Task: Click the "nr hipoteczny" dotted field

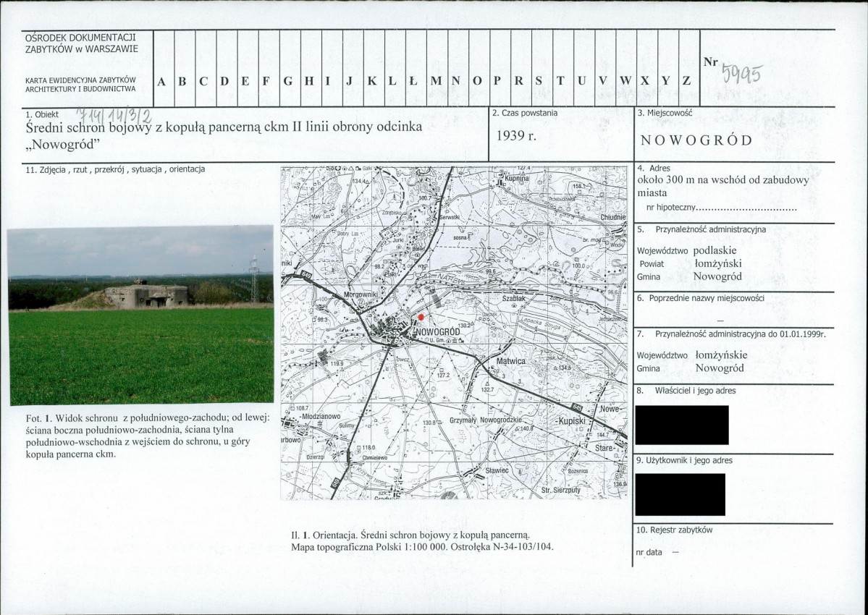Action: [x=722, y=208]
